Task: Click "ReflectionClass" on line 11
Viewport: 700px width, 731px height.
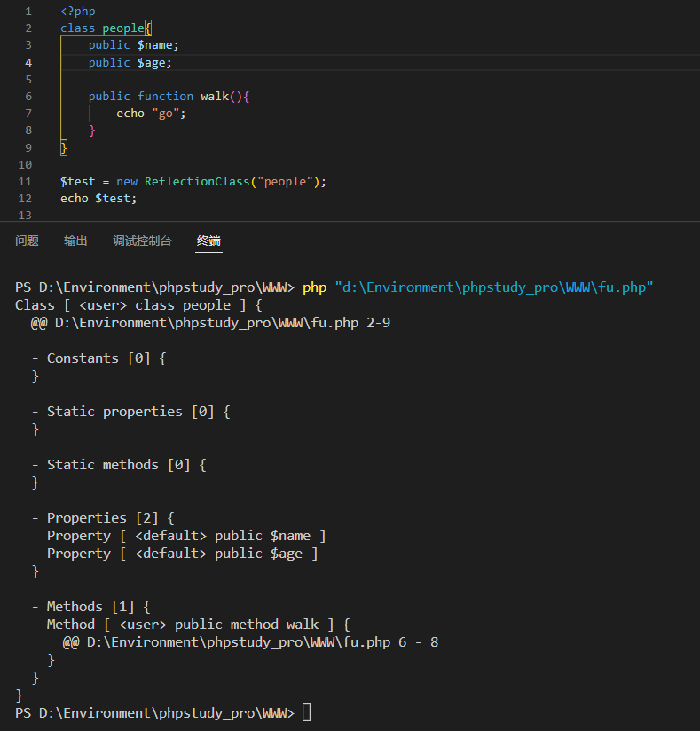Action: click(197, 181)
